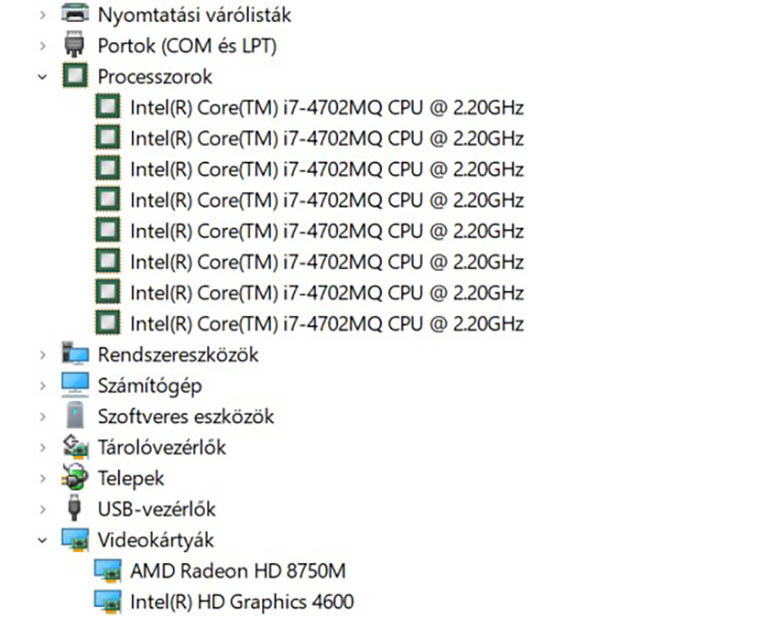Expand the Nyomtatási várólisták category
Image resolution: width=772 pixels, height=640 pixels.
pos(43,15)
